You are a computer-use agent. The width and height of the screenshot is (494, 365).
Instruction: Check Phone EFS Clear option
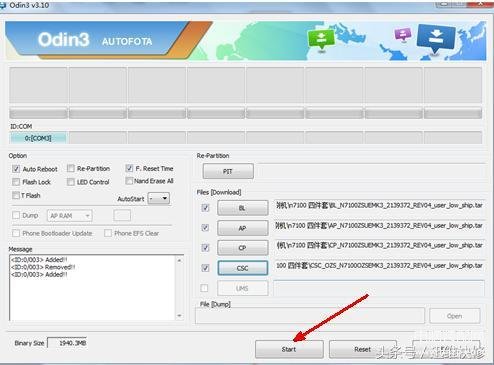(108, 233)
